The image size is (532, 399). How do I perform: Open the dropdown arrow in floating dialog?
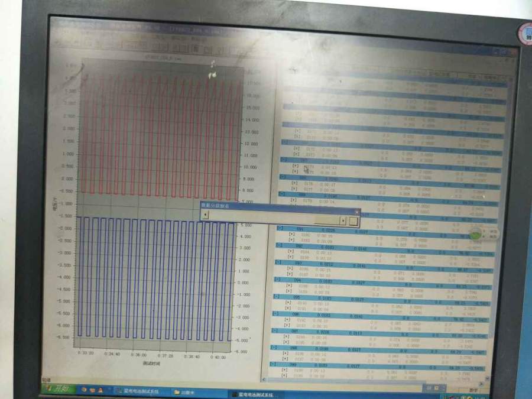tap(343, 221)
